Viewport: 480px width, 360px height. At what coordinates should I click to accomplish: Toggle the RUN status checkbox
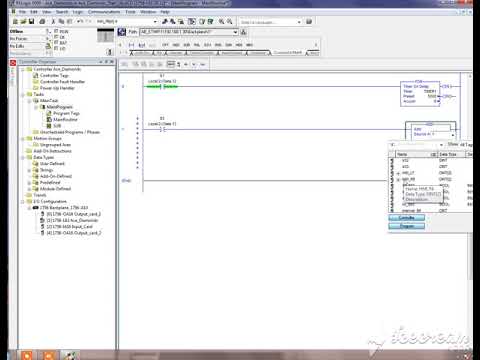click(x=56, y=31)
